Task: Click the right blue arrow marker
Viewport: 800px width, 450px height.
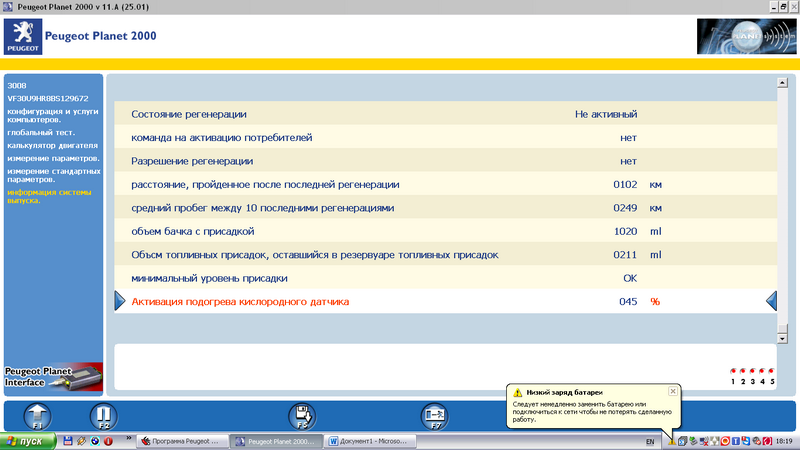Action: click(x=771, y=301)
